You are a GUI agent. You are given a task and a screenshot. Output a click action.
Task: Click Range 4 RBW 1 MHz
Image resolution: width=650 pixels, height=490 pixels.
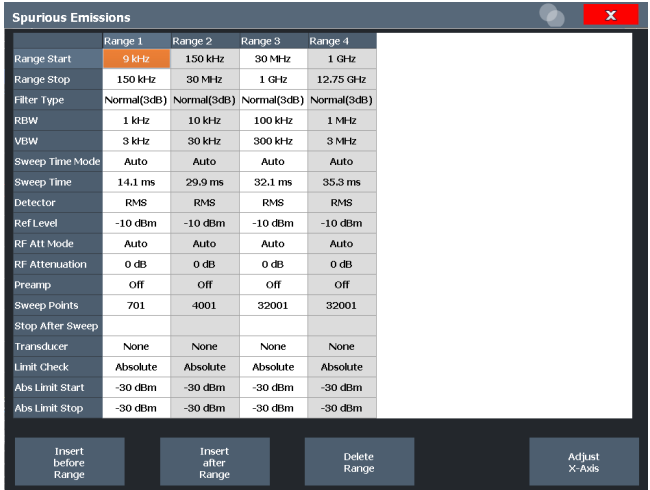coord(342,120)
